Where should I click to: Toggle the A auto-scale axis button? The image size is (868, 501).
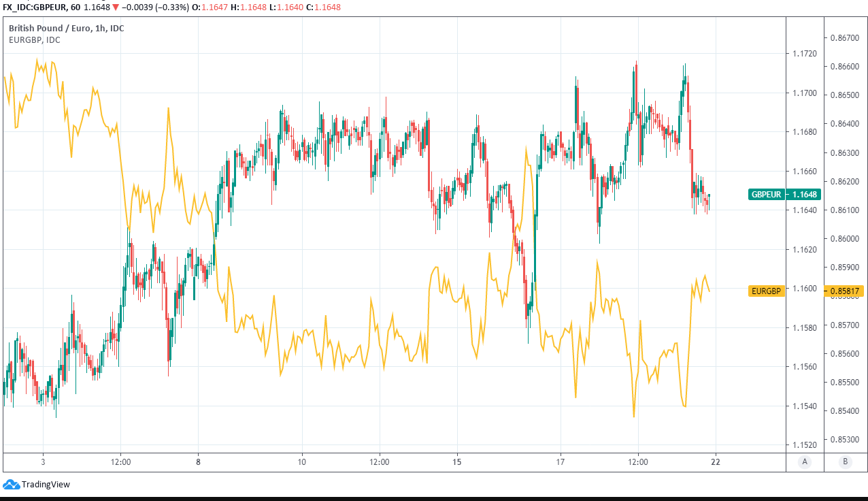click(x=805, y=462)
